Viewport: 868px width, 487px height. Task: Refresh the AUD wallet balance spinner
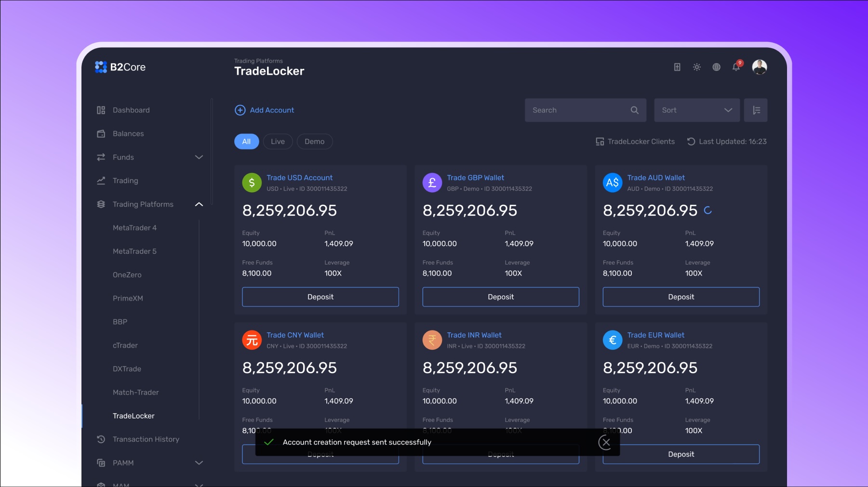(x=708, y=211)
